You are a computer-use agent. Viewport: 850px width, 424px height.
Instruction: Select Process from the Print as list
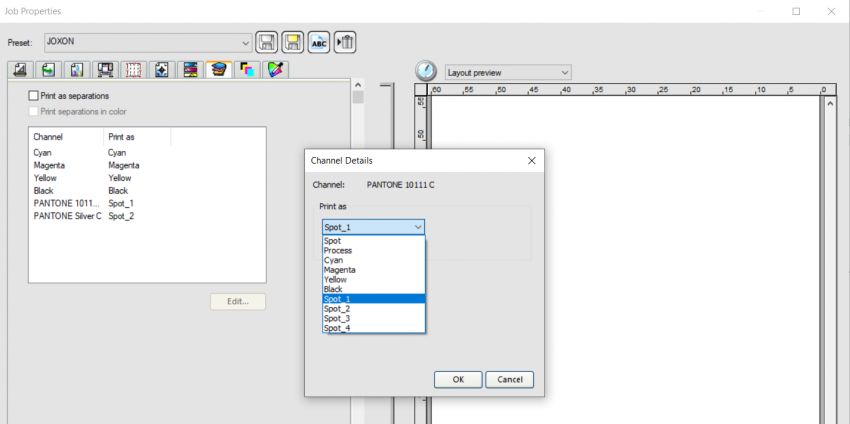pyautogui.click(x=338, y=251)
